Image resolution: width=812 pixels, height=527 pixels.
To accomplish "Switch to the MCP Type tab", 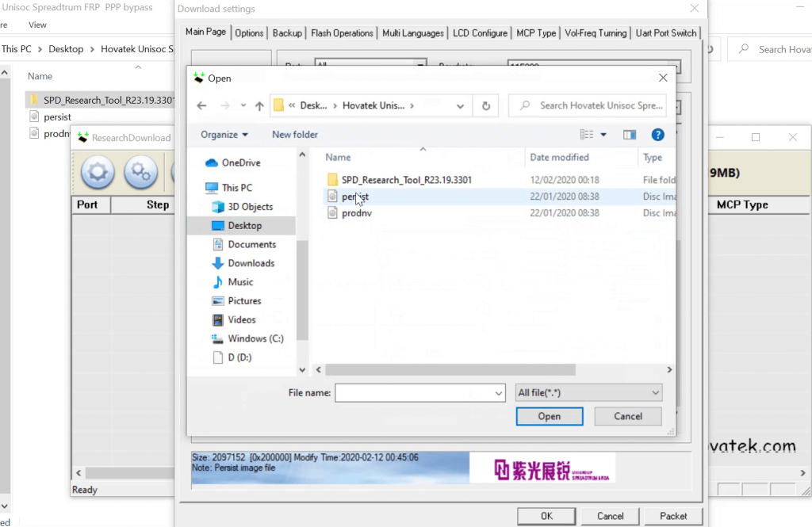I will click(x=536, y=33).
